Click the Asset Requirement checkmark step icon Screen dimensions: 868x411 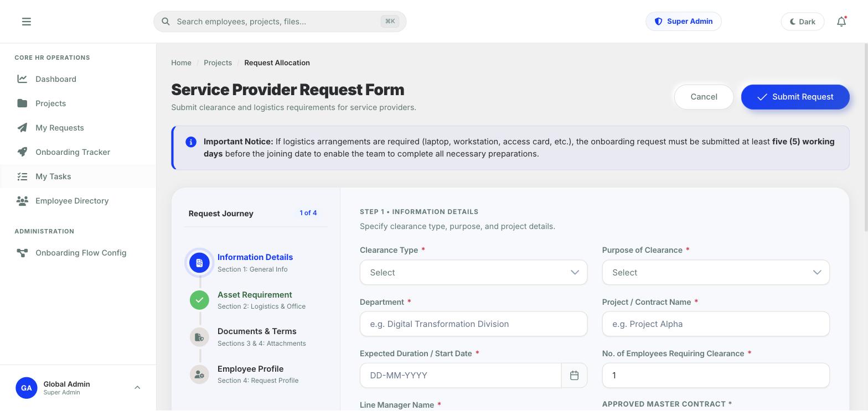click(199, 300)
